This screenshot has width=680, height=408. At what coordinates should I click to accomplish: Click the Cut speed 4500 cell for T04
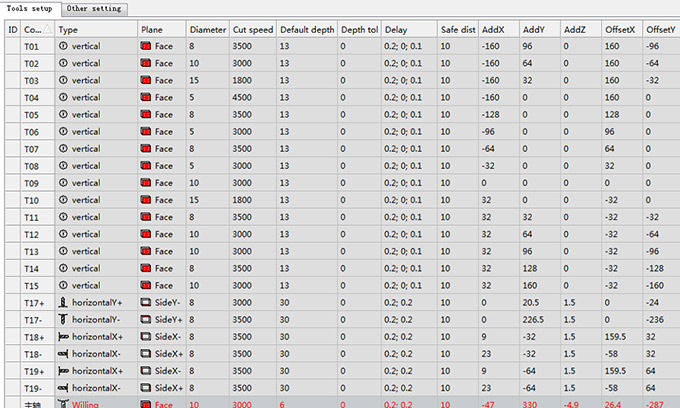(x=252, y=97)
